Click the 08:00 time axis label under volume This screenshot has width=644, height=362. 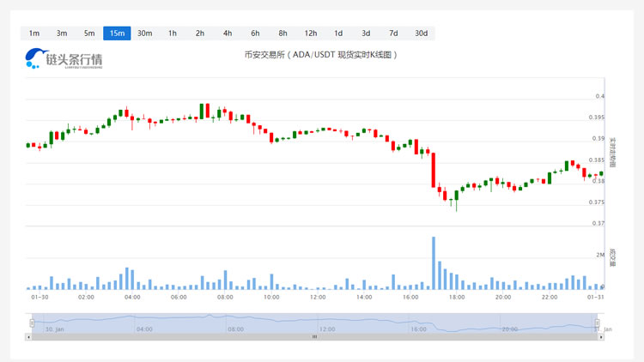[225, 297]
